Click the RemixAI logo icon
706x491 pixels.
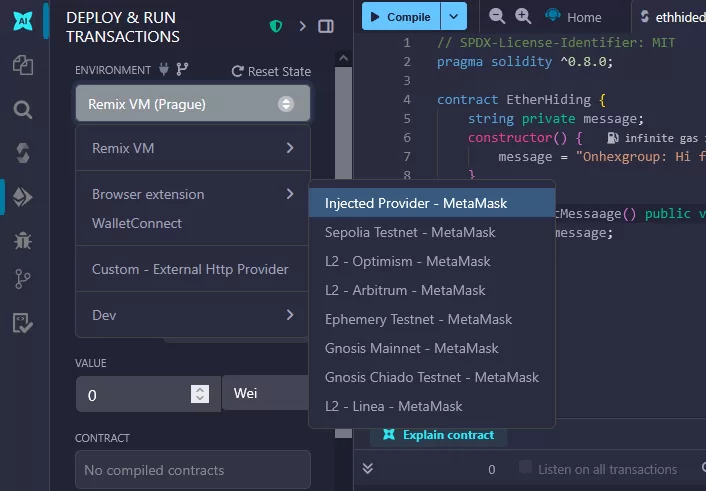(x=22, y=21)
